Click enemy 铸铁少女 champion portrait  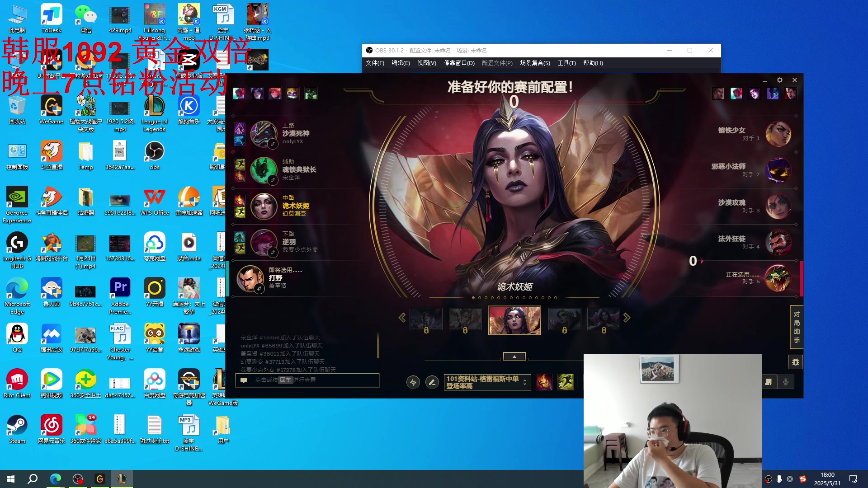click(778, 134)
